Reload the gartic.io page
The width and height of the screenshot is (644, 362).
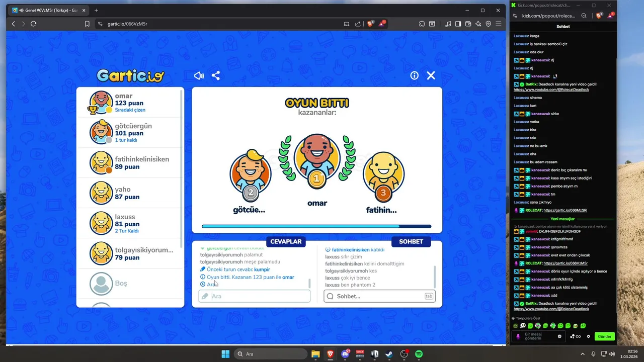tap(33, 24)
